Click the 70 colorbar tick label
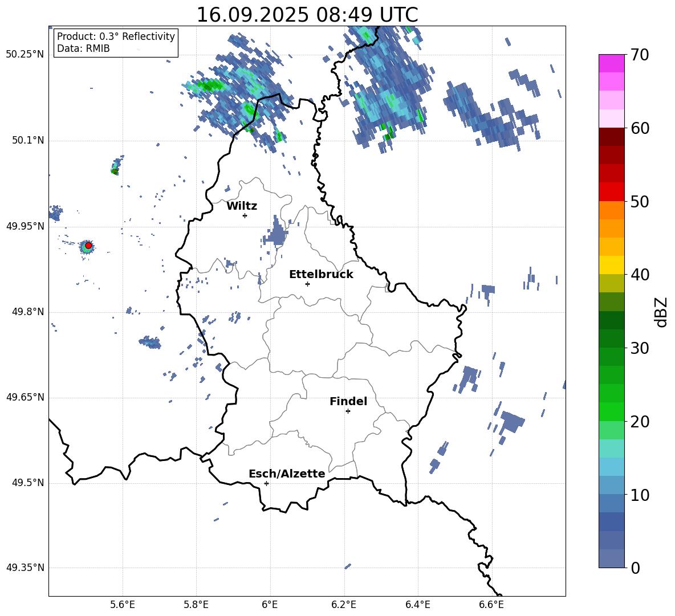This screenshot has width=675, height=616. pos(640,55)
